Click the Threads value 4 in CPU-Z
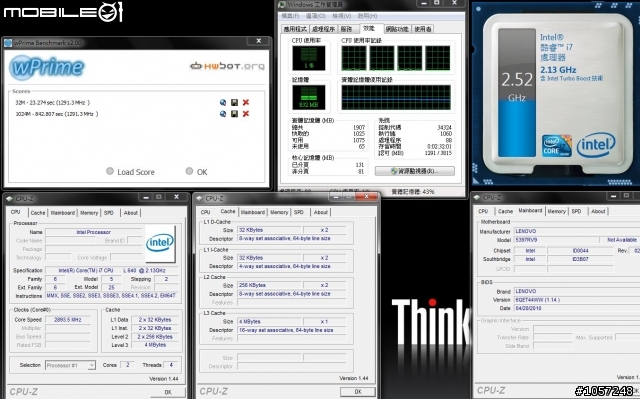640x399 pixels. (171, 365)
